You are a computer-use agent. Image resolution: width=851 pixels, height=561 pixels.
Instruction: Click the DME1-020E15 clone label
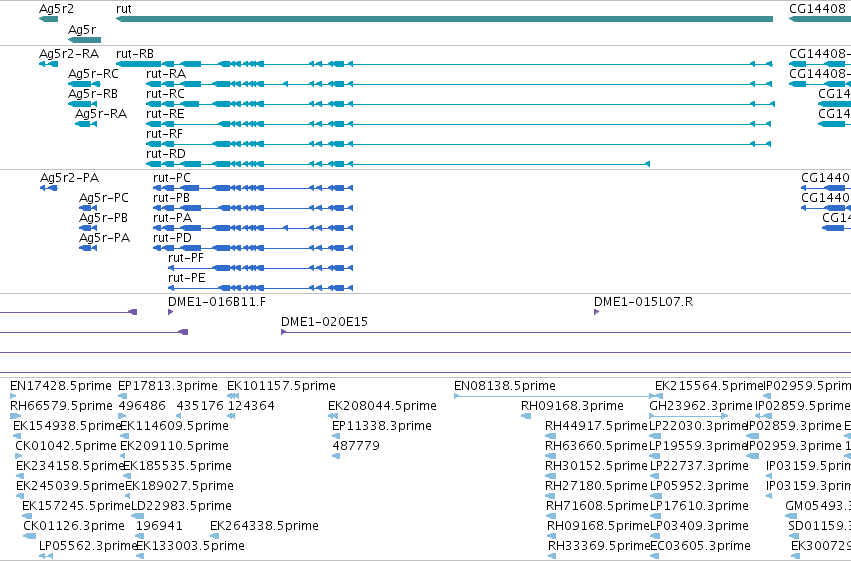(x=324, y=322)
